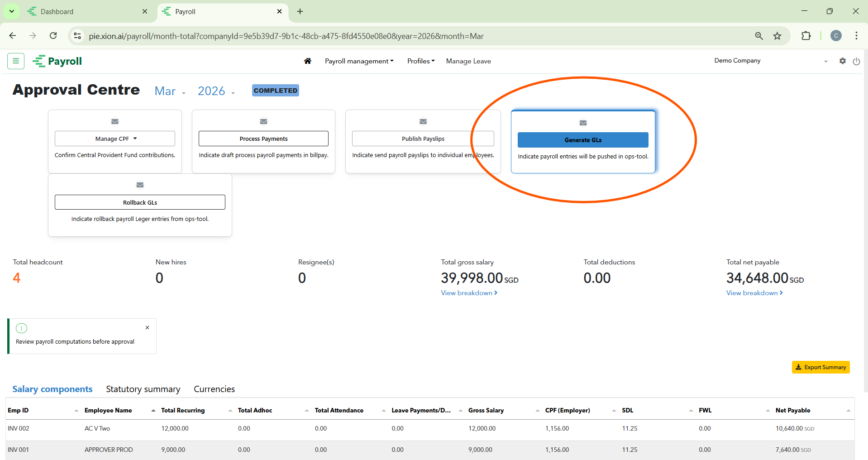Click envelope icon above Rollback GLs

(140, 185)
